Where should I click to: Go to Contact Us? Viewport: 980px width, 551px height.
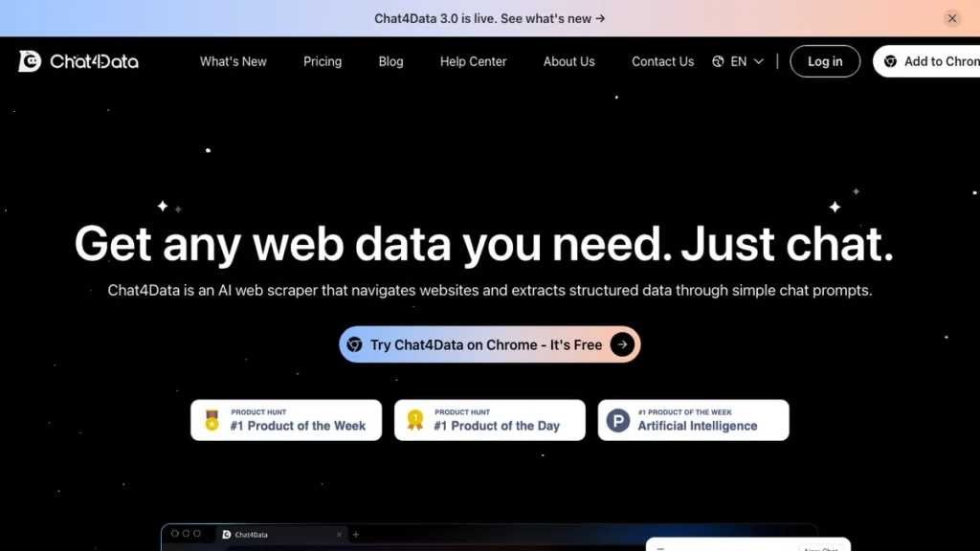click(662, 61)
